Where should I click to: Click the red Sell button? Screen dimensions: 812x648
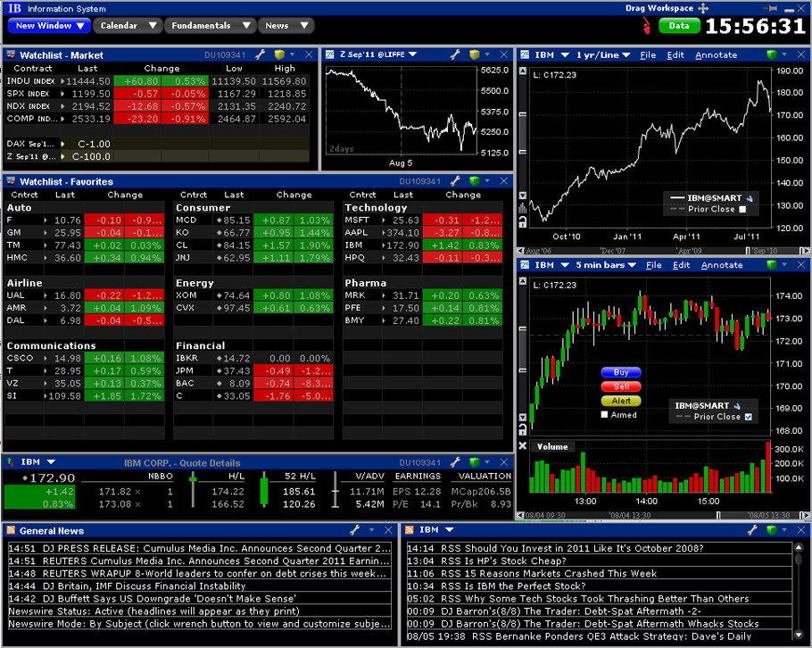621,386
